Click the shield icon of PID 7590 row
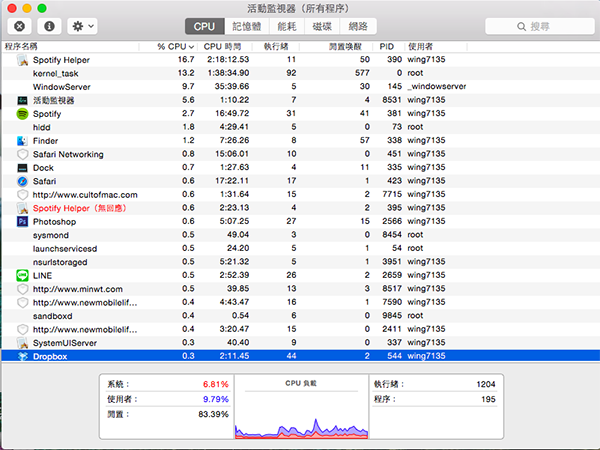600x450 pixels. [23, 302]
